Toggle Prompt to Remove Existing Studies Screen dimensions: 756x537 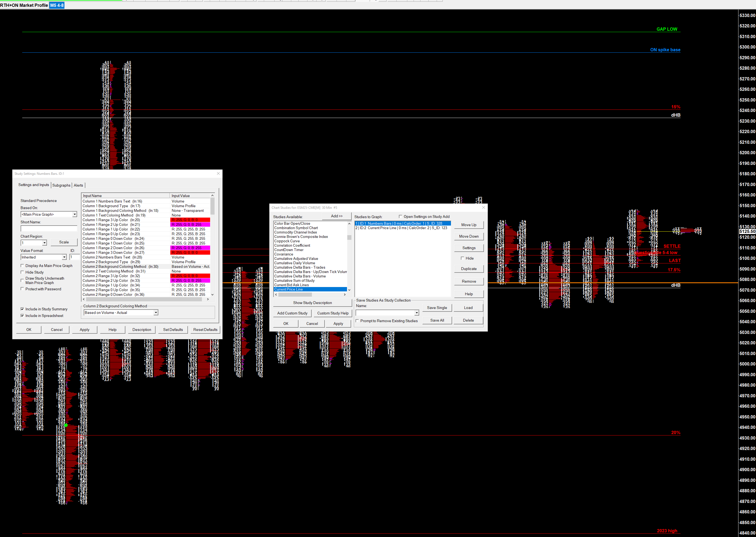coord(357,321)
